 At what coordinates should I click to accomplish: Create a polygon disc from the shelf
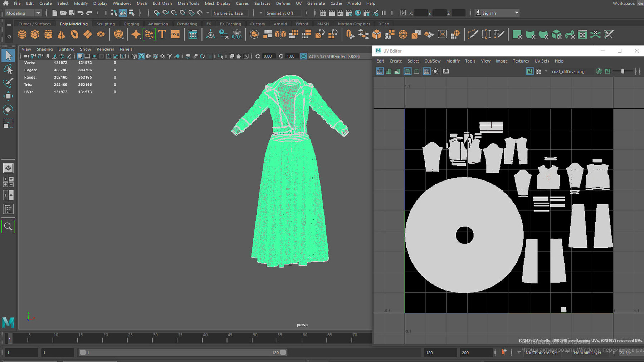(101, 34)
